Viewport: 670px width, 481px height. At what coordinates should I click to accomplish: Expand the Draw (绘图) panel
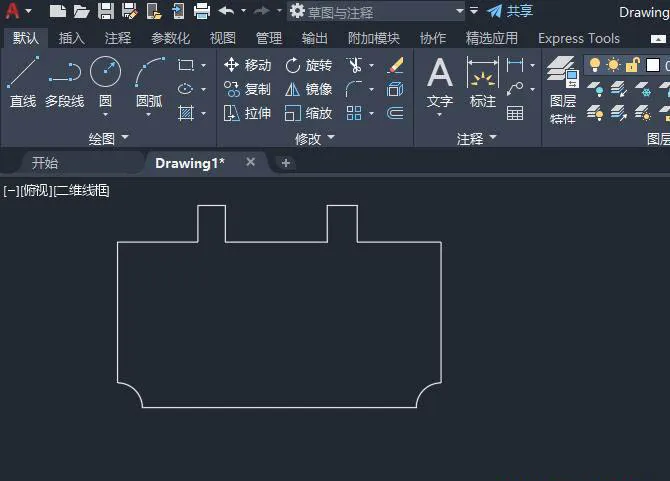coord(108,138)
